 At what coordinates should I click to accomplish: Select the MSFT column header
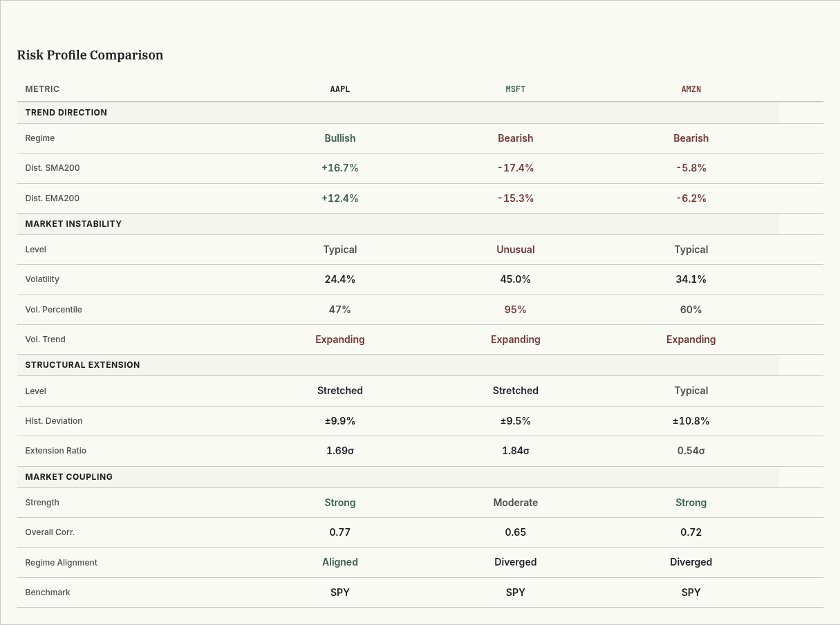pos(515,88)
